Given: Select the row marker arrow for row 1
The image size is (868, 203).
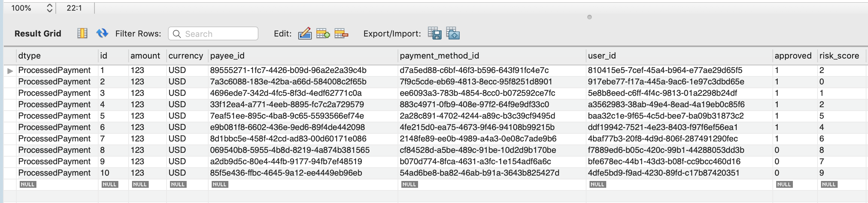Looking at the screenshot, I should (10, 71).
